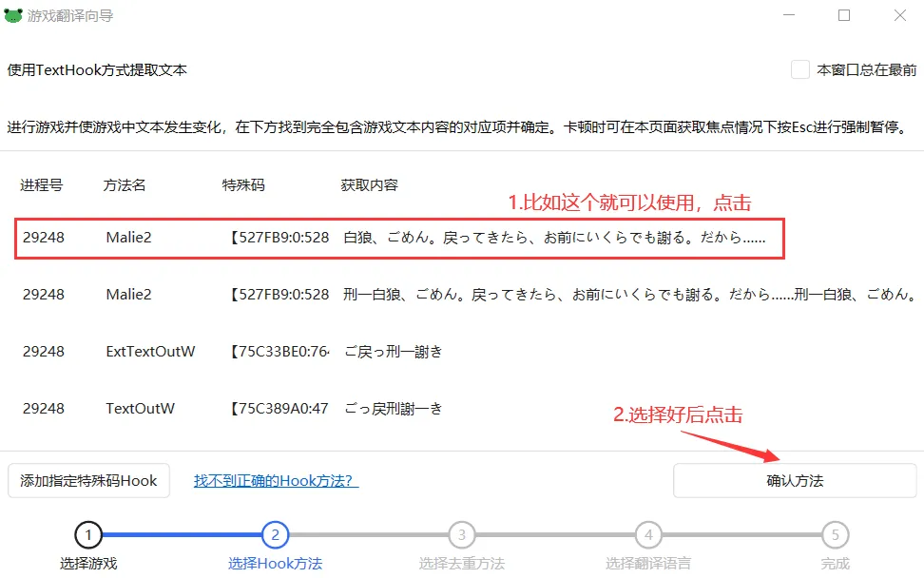
Task: Open 找不到正确的Hook方法 link
Action: 276,480
